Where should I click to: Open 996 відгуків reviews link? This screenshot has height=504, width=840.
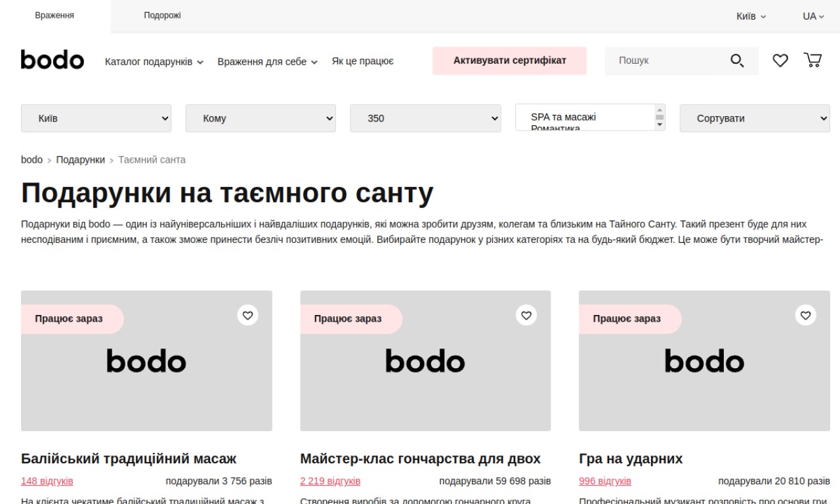605,481
